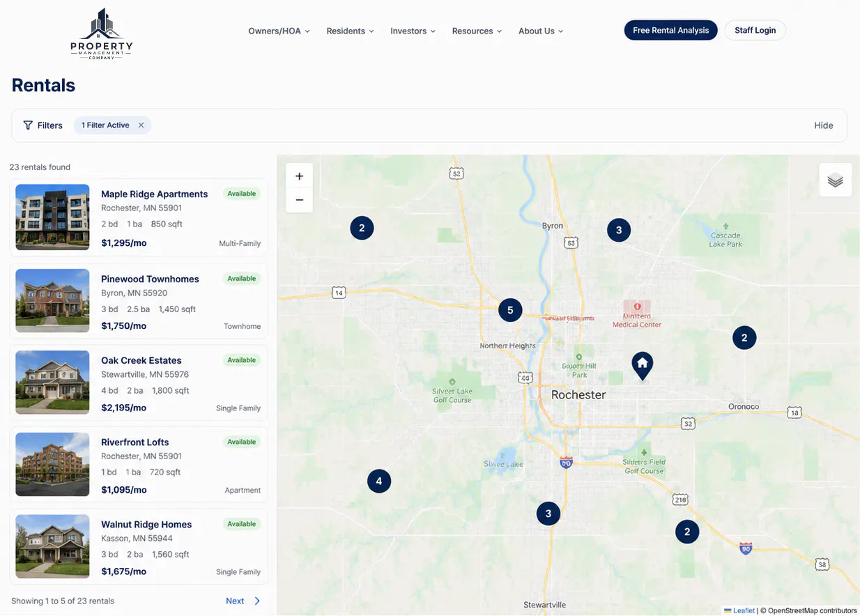Click the Byron, MN 55920 address
Image resolution: width=860 pixels, height=616 pixels.
pyautogui.click(x=134, y=293)
